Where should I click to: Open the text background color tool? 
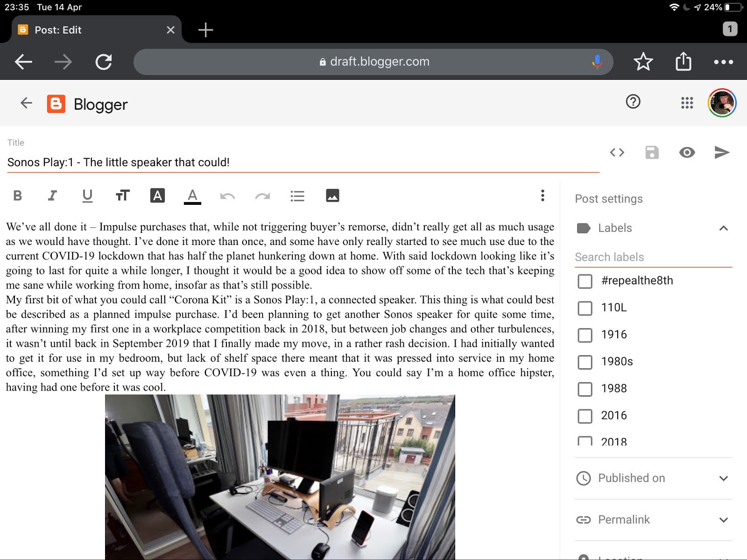tap(158, 196)
